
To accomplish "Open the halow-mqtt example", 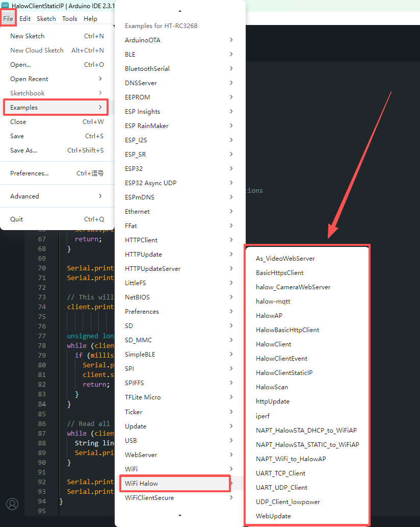I will [307, 302].
